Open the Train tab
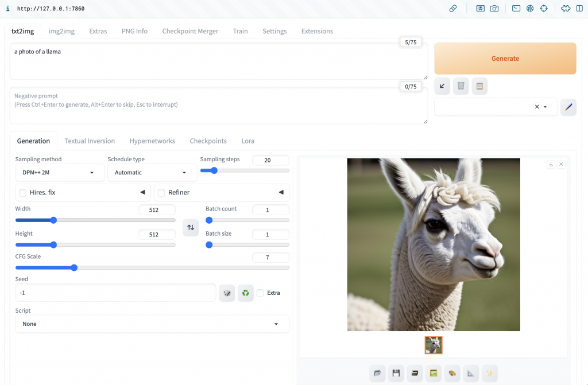 (240, 31)
